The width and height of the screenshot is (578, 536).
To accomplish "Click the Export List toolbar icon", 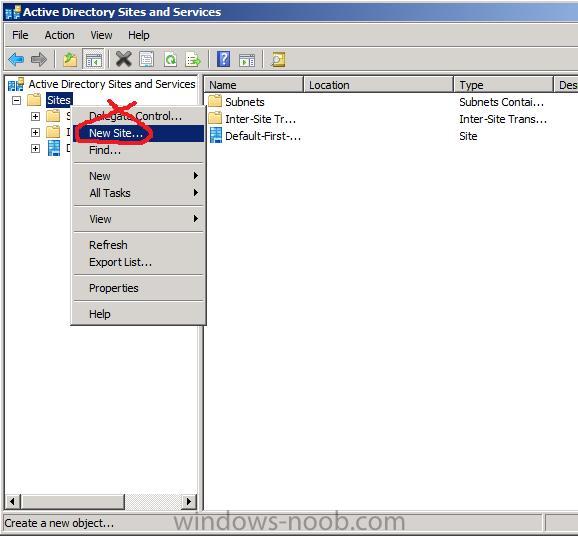I will (x=193, y=60).
